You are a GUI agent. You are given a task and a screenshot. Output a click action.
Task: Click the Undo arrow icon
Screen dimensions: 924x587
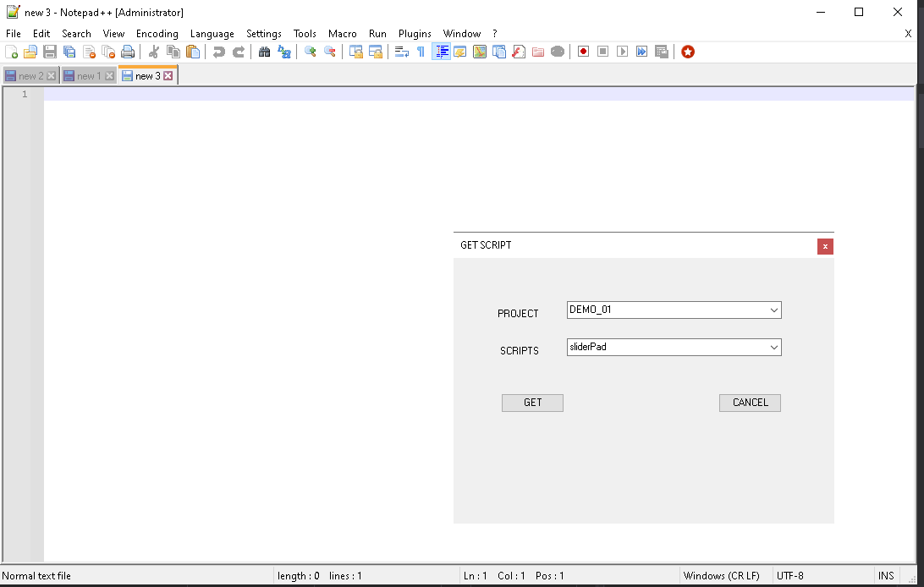[218, 52]
